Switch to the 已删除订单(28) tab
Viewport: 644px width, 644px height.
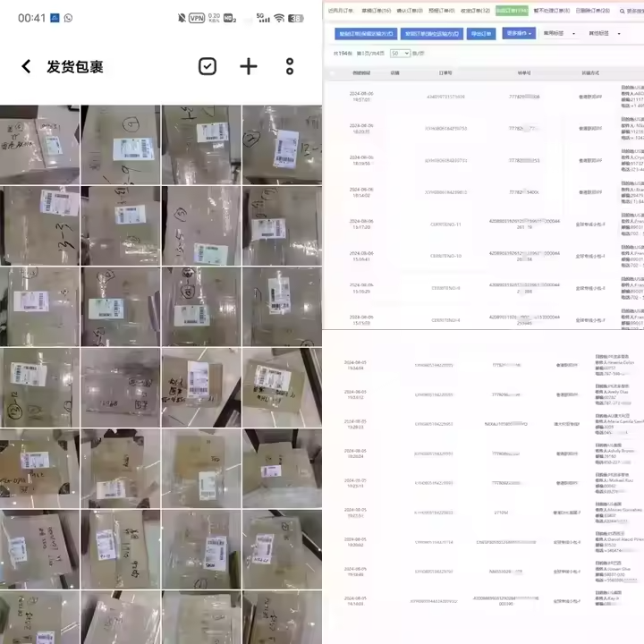coord(593,11)
